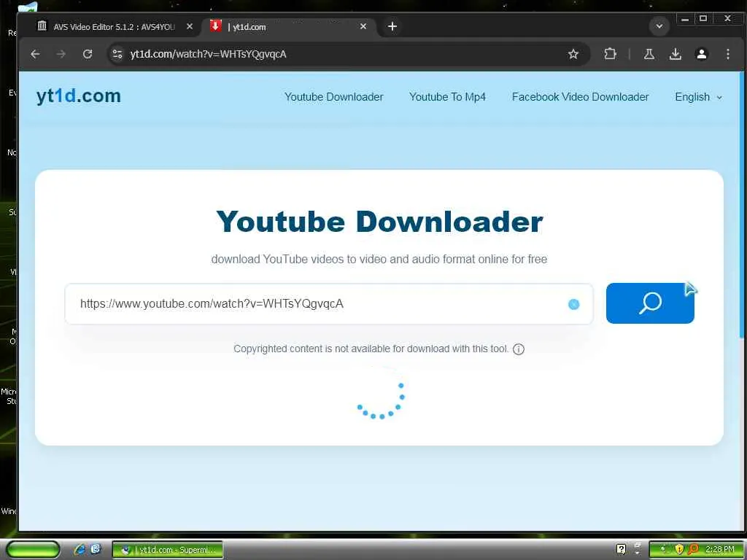Open the tab search chevron dropdown
The width and height of the screenshot is (747, 560).
tap(659, 26)
